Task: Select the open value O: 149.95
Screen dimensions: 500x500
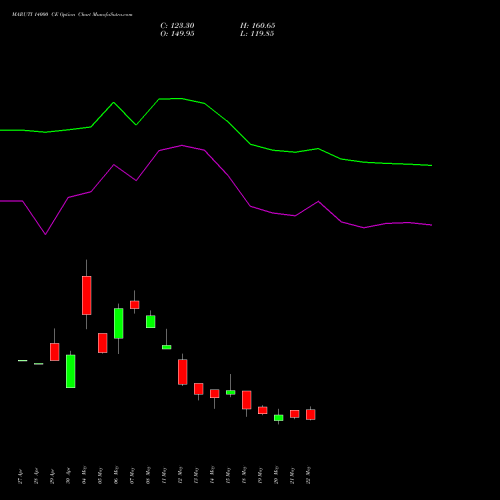Action: 177,34
